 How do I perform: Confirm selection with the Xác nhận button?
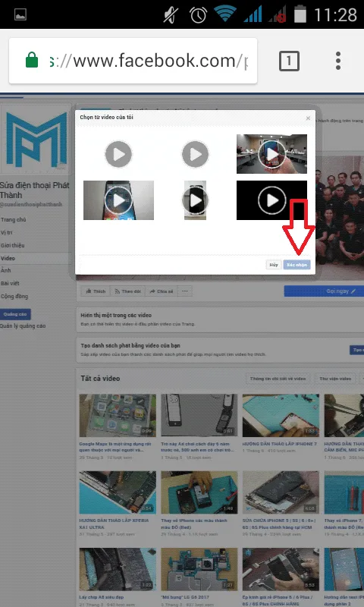297,265
